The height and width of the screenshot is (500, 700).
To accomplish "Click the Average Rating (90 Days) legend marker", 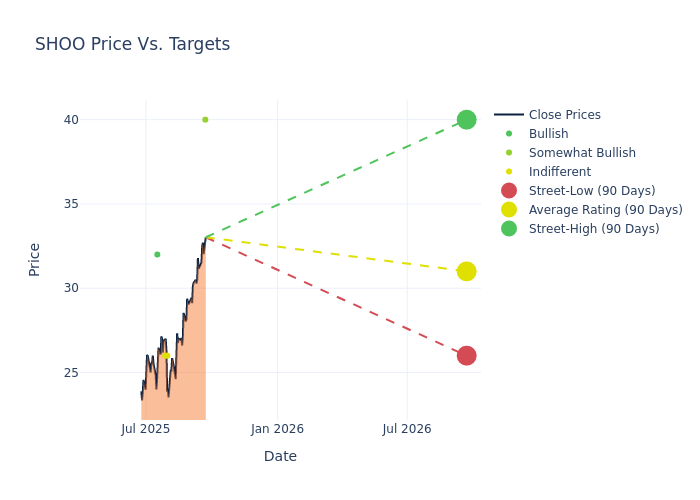I will 509,210.
